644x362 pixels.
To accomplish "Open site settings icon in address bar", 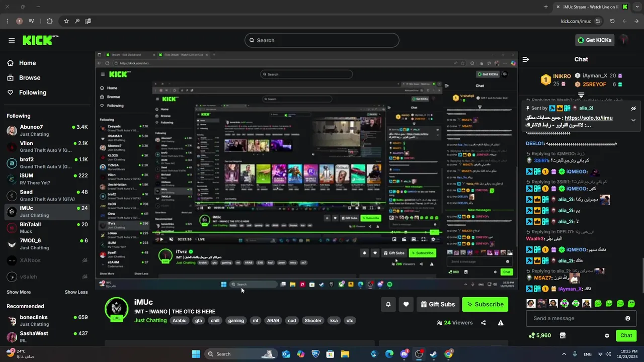I will 598,21.
